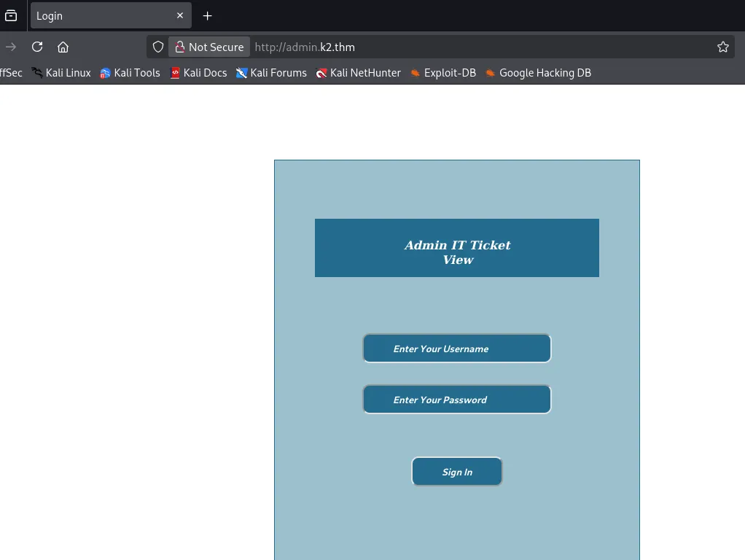The image size is (745, 560).
Task: Open the Kali Linux bookmark
Action: [61, 73]
